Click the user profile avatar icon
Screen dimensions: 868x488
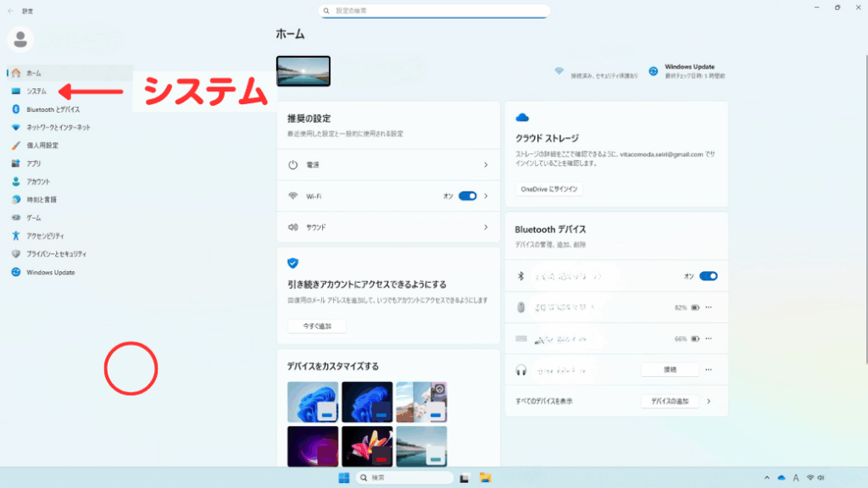pyautogui.click(x=20, y=38)
